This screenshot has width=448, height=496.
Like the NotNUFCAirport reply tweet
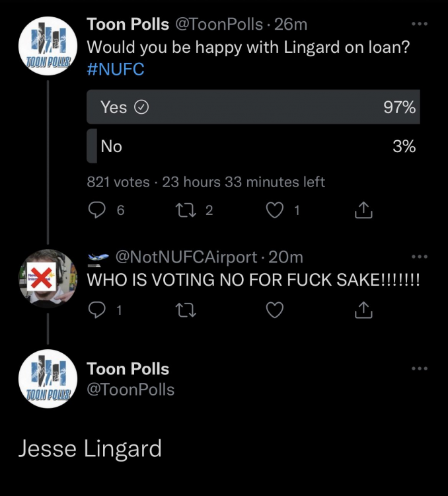[274, 310]
